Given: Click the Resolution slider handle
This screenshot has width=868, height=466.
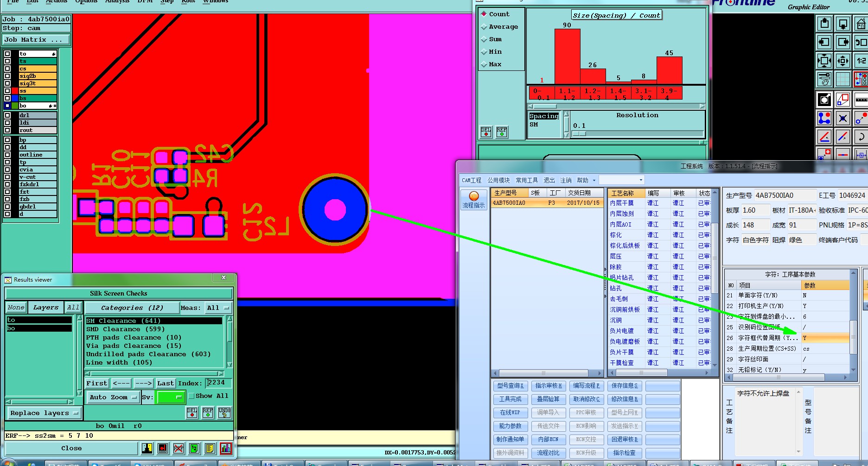Looking at the screenshot, I should [x=579, y=134].
